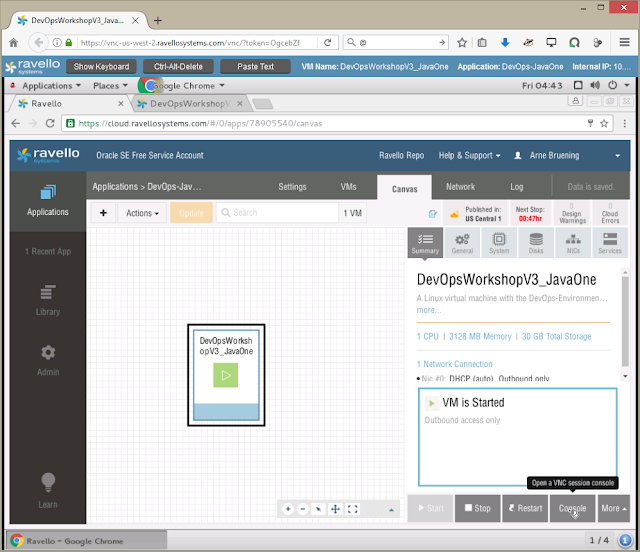
Task: Open the GNOME Places menu
Action: pos(110,86)
